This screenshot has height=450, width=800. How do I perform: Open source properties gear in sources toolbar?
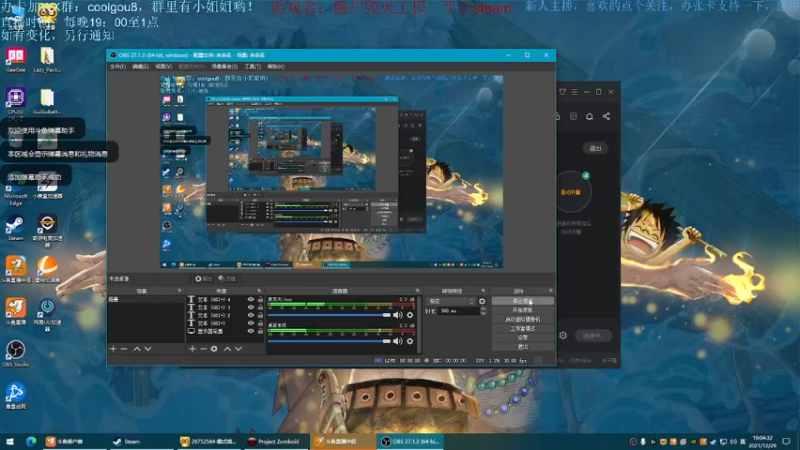(214, 349)
